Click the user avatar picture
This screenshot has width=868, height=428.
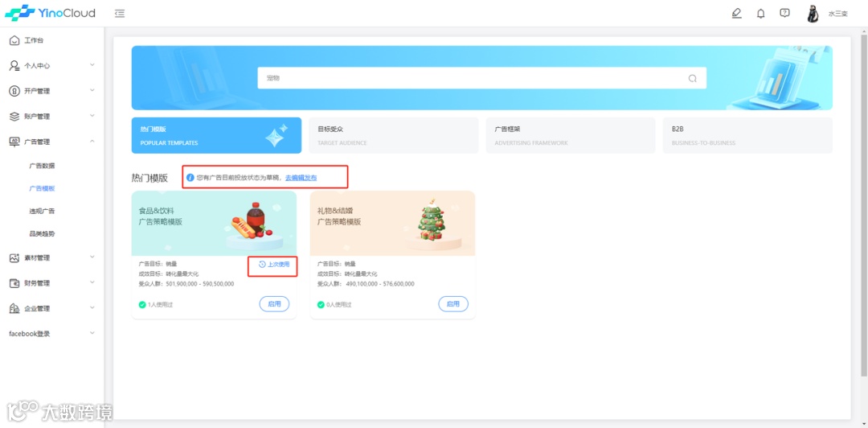click(812, 14)
